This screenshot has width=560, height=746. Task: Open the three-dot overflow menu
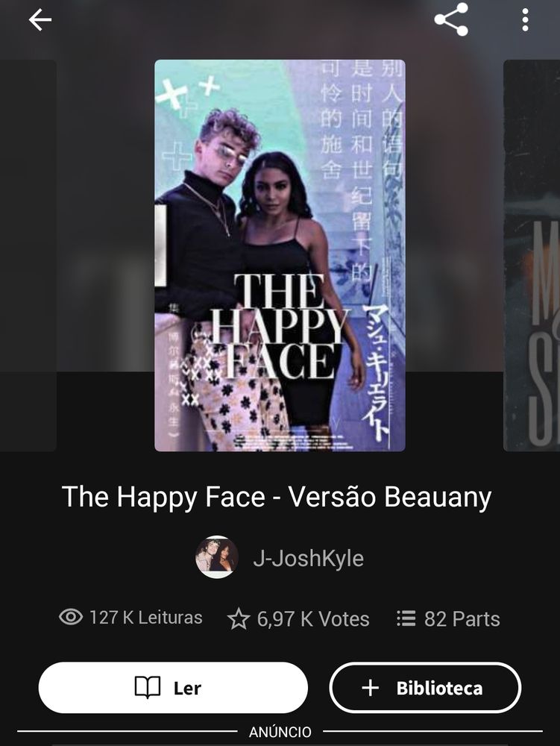click(525, 20)
